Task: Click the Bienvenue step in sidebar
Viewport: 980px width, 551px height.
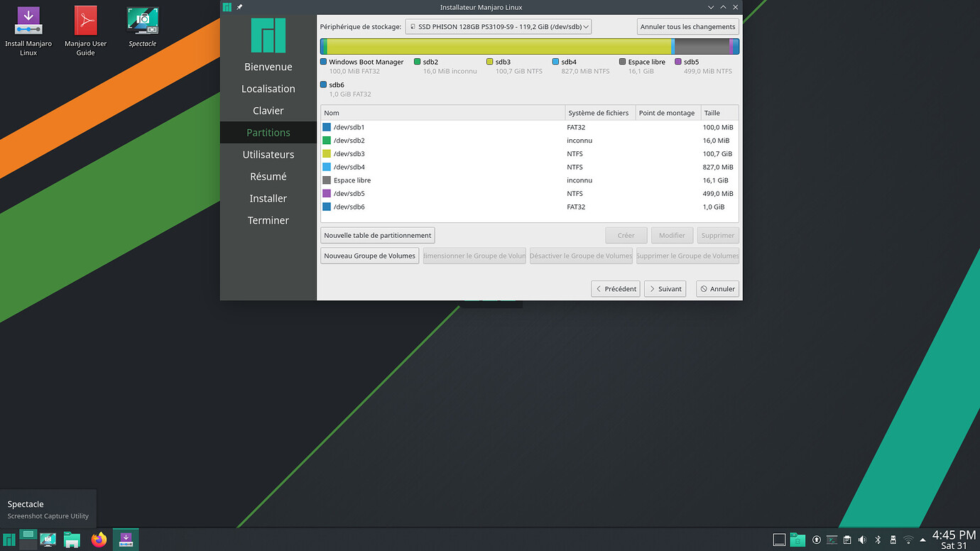Action: click(268, 67)
